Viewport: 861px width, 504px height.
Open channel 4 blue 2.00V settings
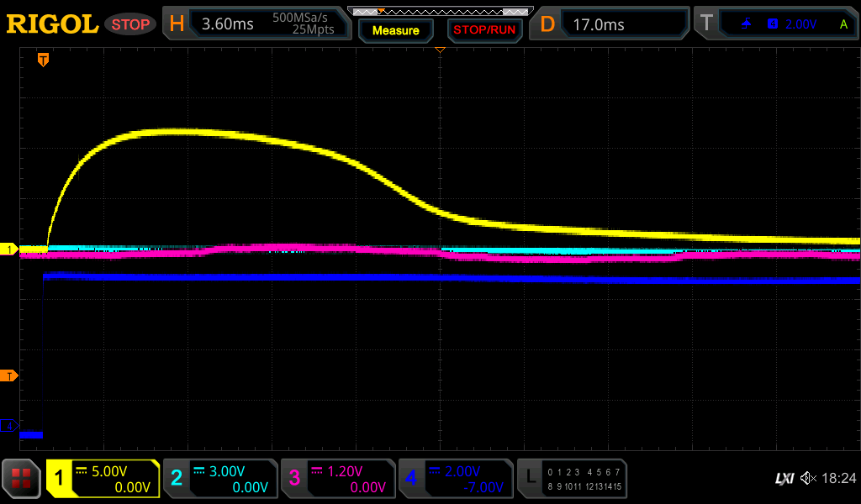(456, 479)
